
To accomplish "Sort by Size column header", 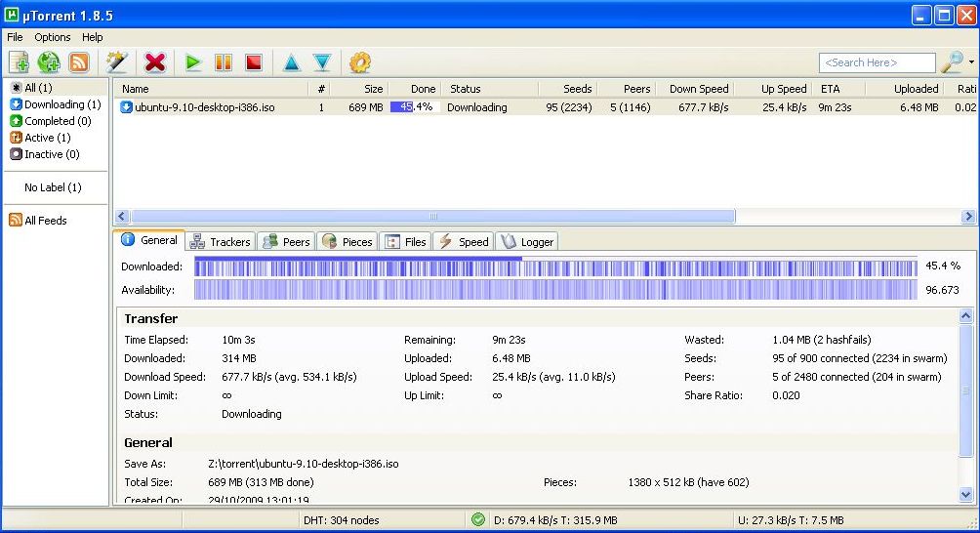I will point(358,89).
